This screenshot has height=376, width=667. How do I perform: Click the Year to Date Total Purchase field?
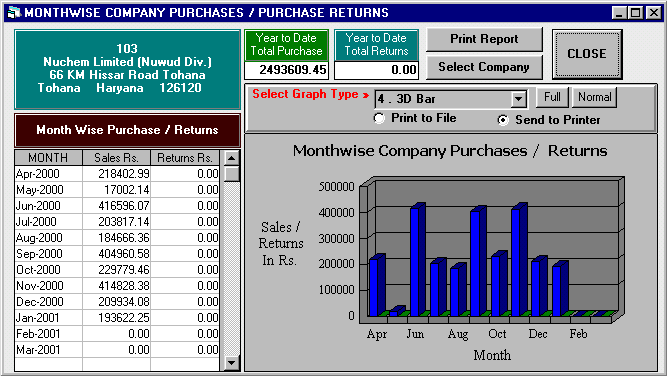point(286,70)
